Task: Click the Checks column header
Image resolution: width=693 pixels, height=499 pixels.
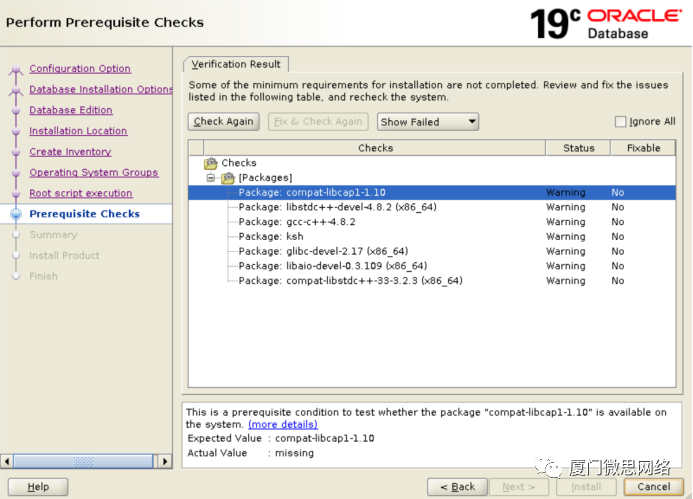Action: [375, 148]
